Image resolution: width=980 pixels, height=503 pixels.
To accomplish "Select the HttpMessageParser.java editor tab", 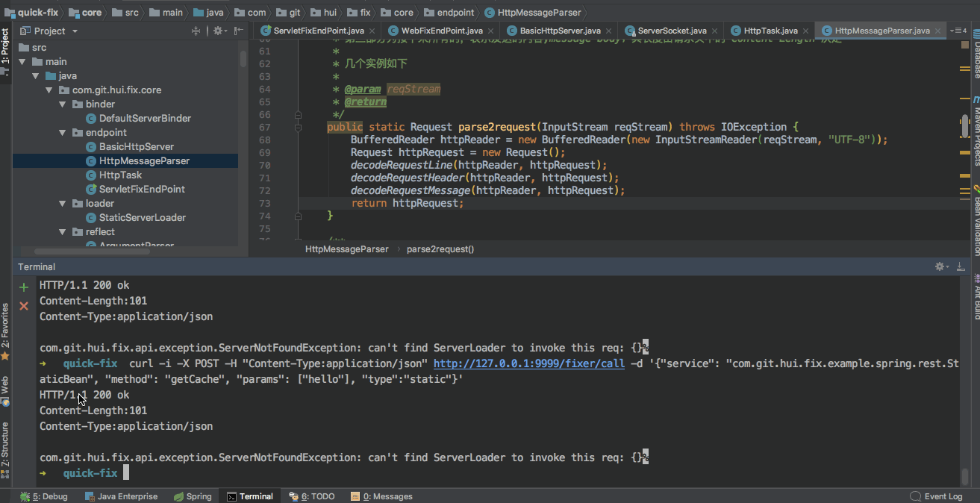I will (x=882, y=31).
